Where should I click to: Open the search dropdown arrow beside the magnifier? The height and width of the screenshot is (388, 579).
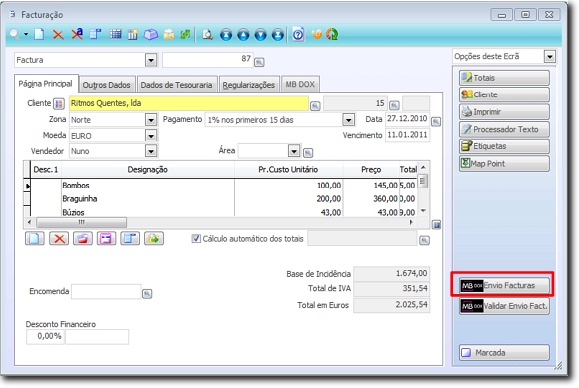[26, 34]
